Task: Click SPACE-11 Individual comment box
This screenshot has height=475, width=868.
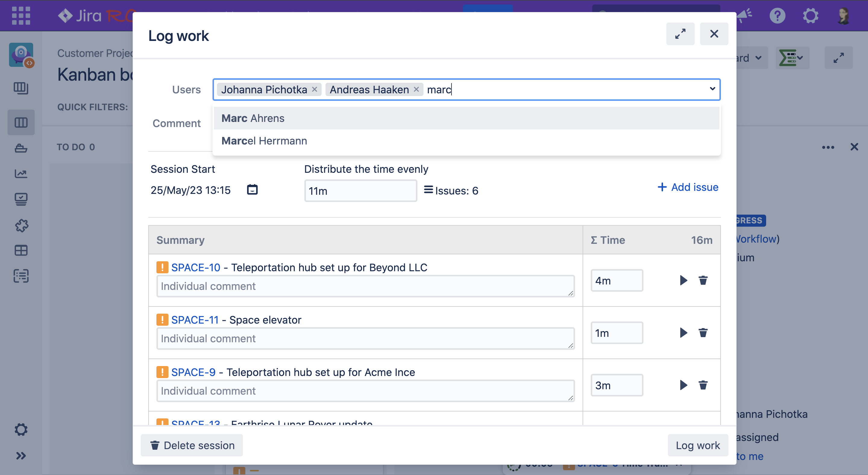Action: pos(365,338)
